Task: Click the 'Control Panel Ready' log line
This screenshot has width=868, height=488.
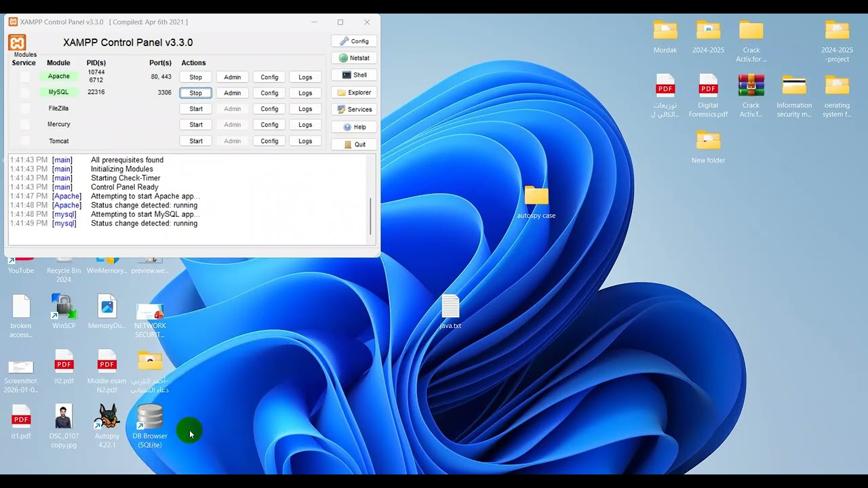Action: tap(125, 187)
